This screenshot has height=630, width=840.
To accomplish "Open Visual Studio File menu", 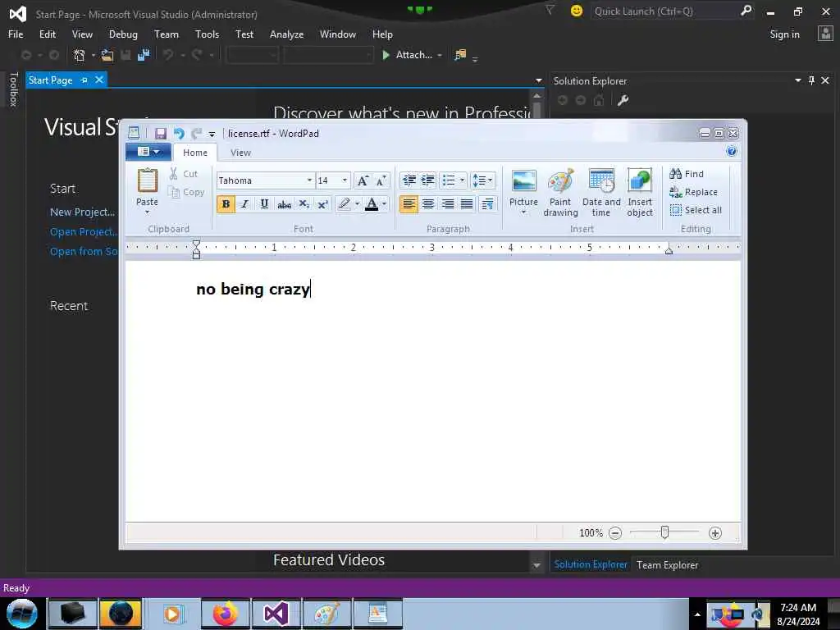I will [16, 34].
